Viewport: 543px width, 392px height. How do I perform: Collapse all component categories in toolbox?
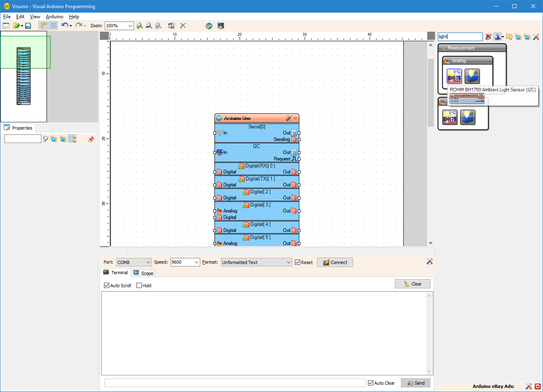[x=527, y=37]
